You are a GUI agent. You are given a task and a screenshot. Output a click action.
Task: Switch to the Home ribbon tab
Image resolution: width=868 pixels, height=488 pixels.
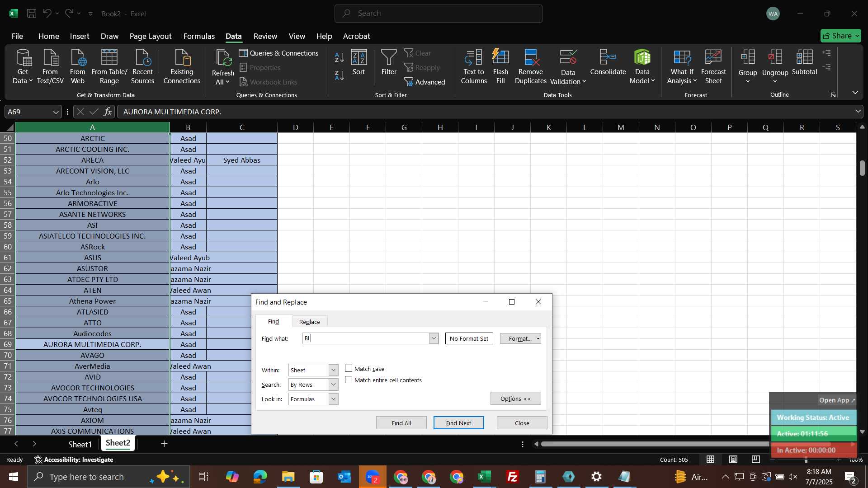(48, 36)
